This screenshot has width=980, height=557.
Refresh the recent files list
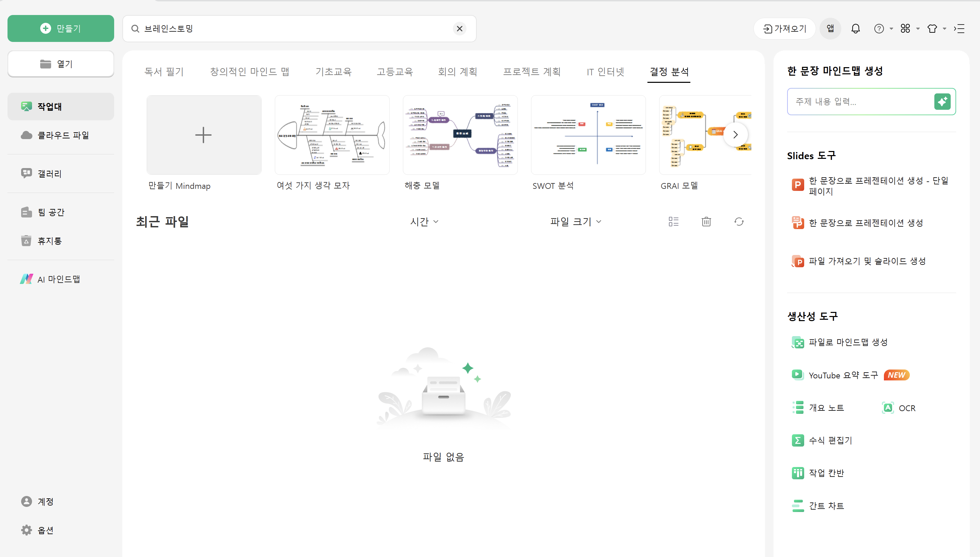coord(739,222)
